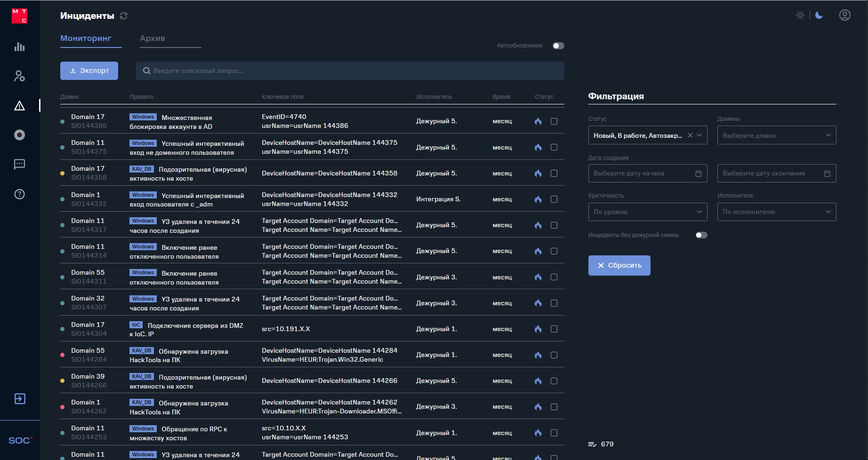Switch to light theme sun icon
The height and width of the screenshot is (460, 868).
(800, 15)
